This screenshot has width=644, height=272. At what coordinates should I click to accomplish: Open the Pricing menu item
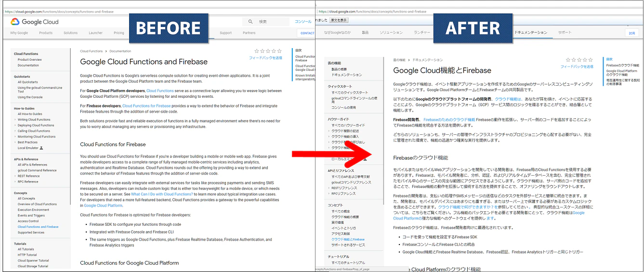(119, 33)
